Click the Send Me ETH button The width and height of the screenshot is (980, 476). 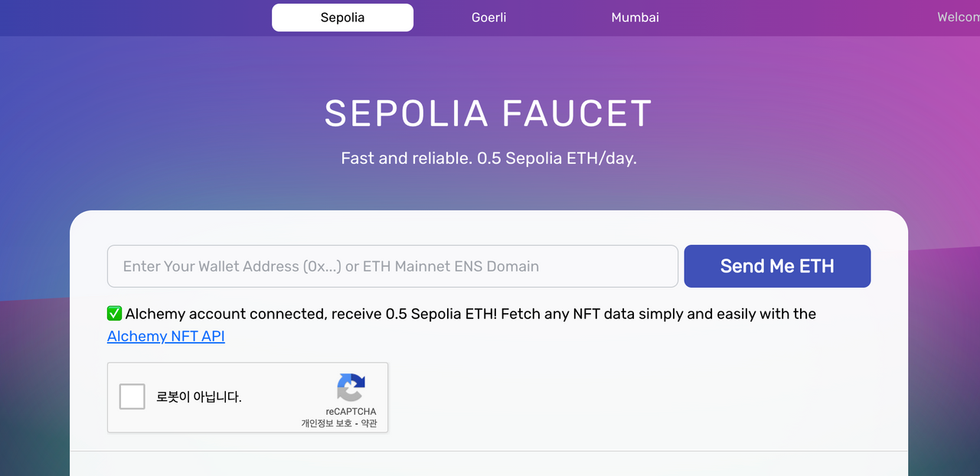[x=777, y=266]
